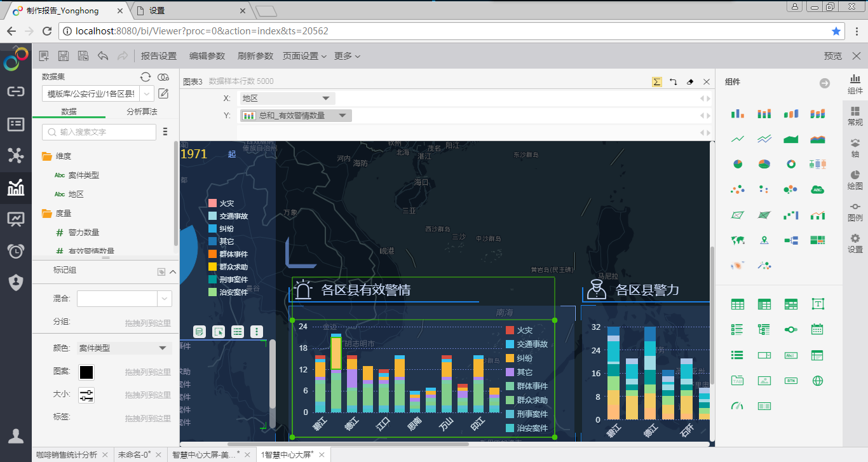This screenshot has width=868, height=462.
Task: Expand the 更多 menu
Action: point(347,56)
